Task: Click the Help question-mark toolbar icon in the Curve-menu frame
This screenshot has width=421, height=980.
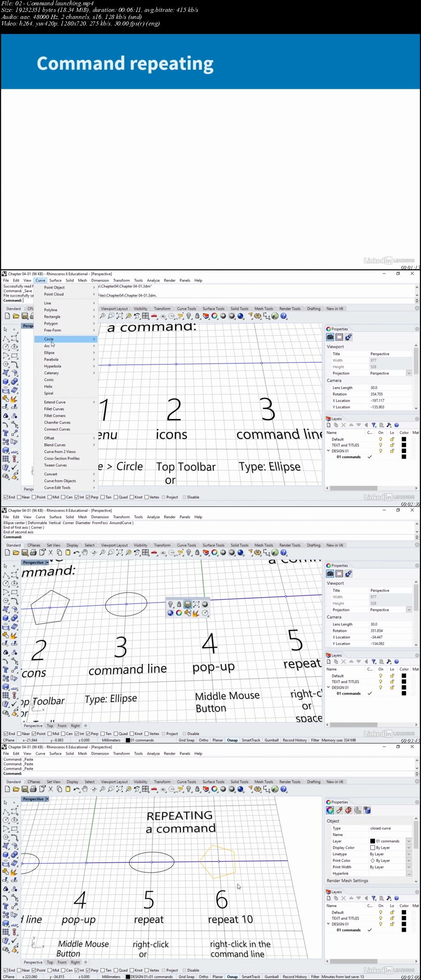Action: coord(284,316)
